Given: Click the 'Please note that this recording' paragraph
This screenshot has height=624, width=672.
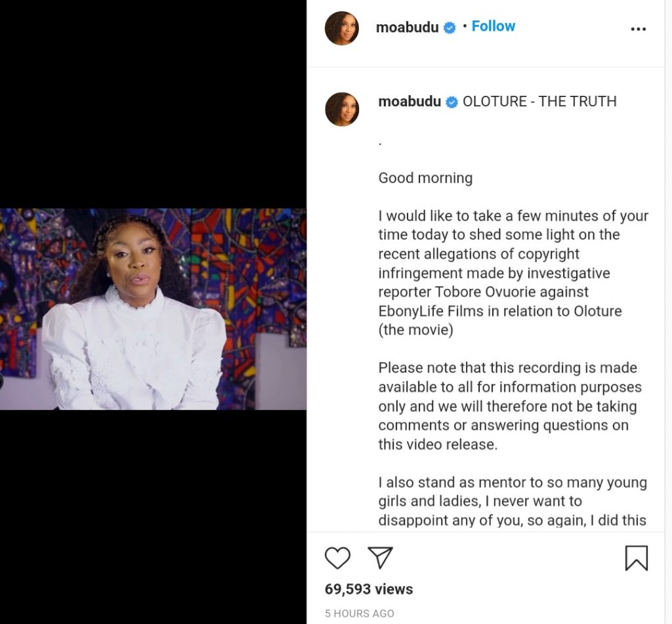Looking at the screenshot, I should point(509,406).
